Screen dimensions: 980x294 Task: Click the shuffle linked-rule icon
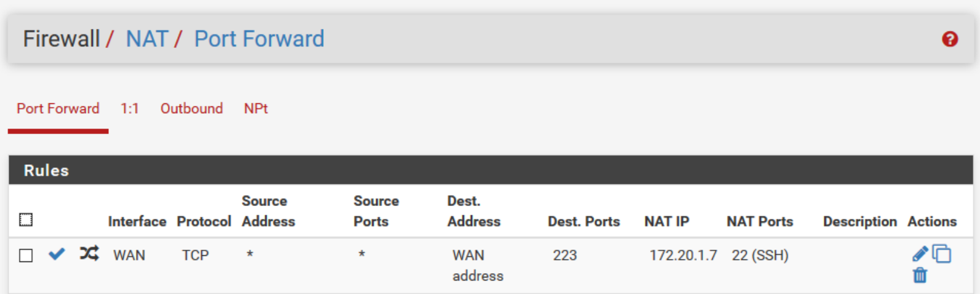pos(89,253)
